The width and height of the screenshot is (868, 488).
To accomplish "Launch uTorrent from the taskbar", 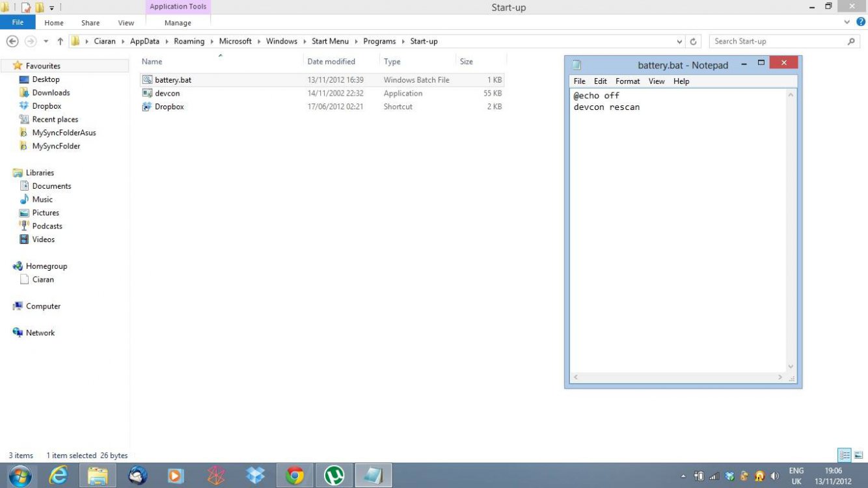I will (334, 476).
